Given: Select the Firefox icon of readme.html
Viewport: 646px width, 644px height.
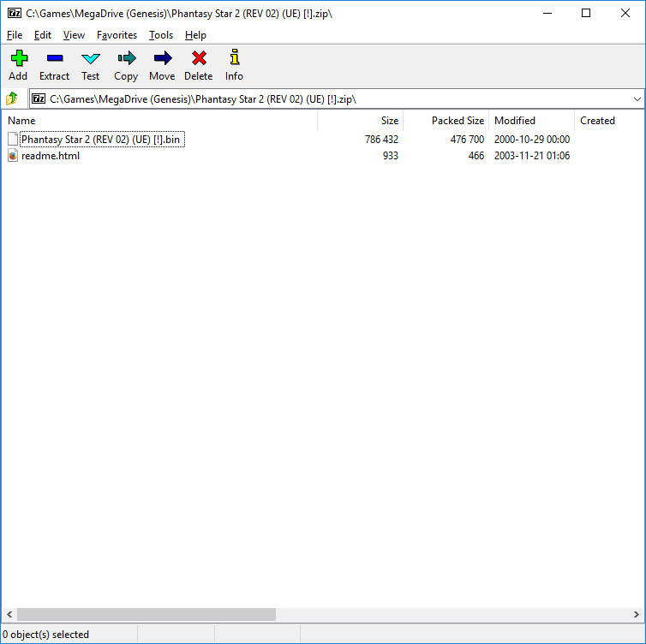Looking at the screenshot, I should tap(13, 156).
